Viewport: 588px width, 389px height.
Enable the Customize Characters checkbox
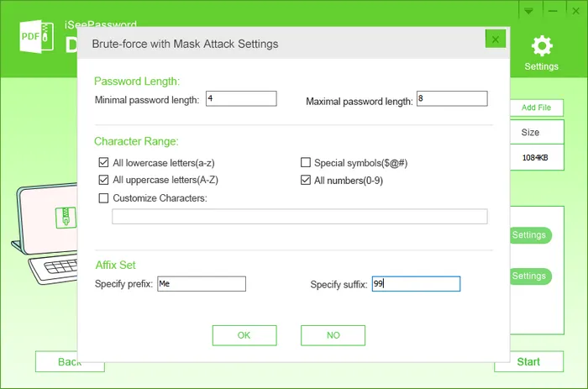coord(103,197)
